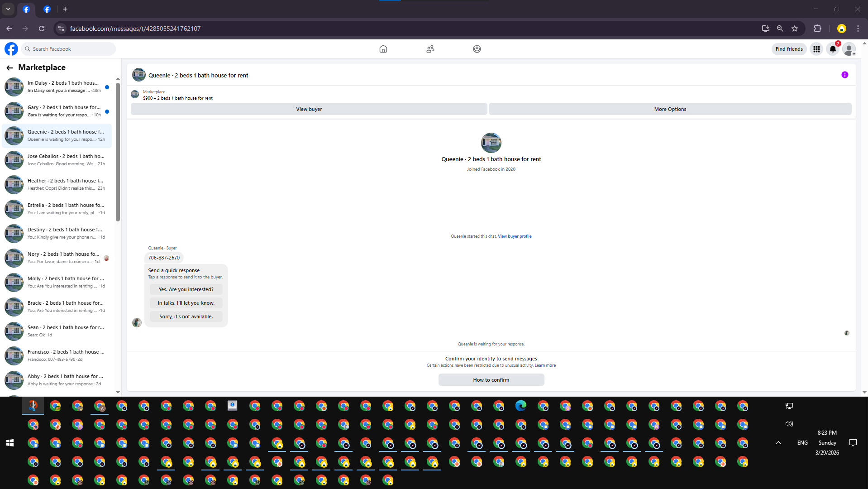Click the browser Back button
Image resolution: width=868 pixels, height=489 pixels.
[9, 29]
